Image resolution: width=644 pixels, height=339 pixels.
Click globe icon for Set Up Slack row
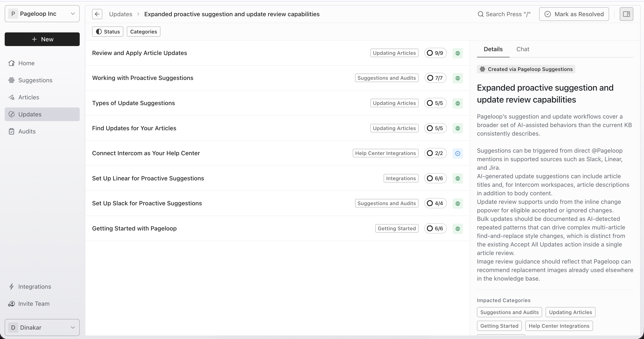pos(458,203)
